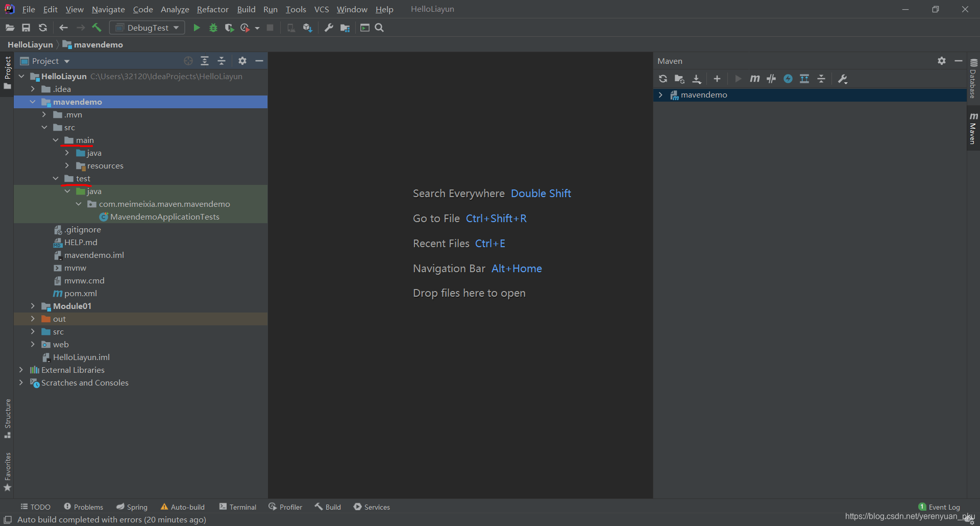Image resolution: width=980 pixels, height=526 pixels.
Task: Open the File menu
Action: [29, 9]
